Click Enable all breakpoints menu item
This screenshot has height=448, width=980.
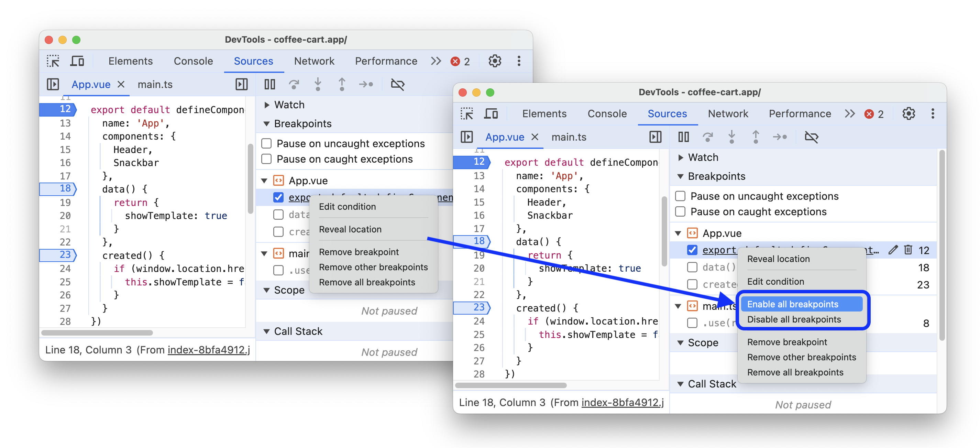[x=794, y=304]
